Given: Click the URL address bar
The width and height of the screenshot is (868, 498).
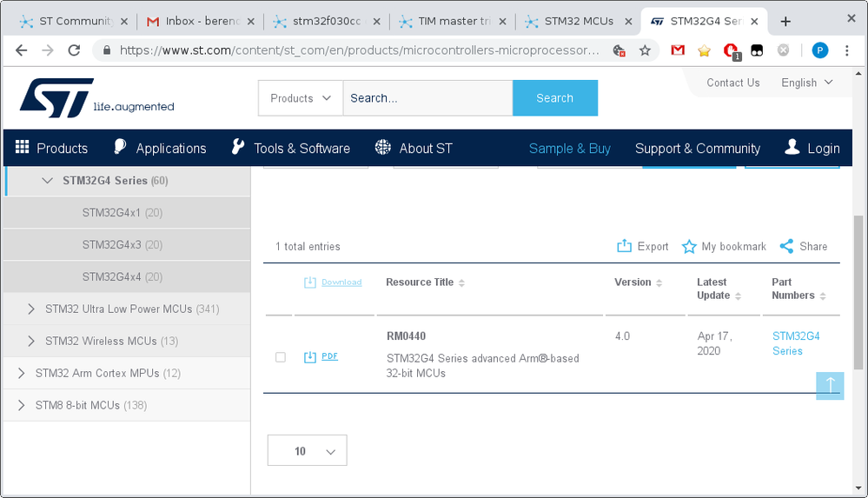Looking at the screenshot, I should (359, 50).
